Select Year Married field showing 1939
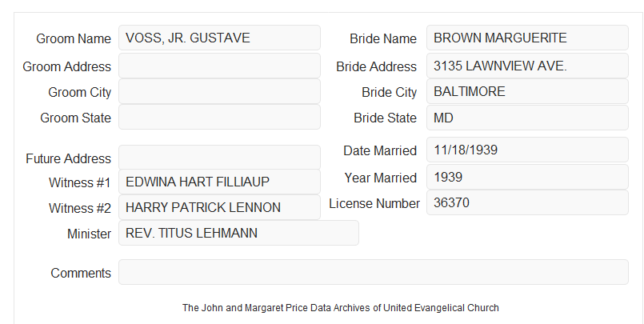Image resolution: width=644 pixels, height=324 pixels. [x=527, y=177]
